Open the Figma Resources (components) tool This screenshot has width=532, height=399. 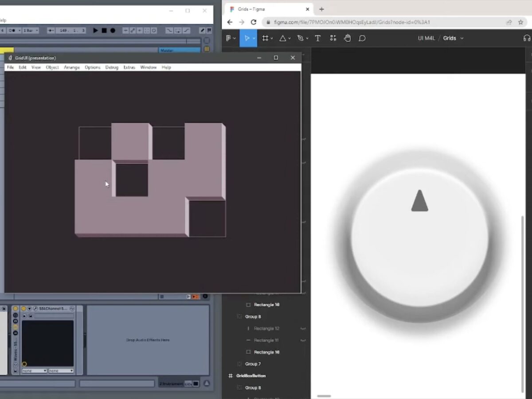(x=333, y=38)
